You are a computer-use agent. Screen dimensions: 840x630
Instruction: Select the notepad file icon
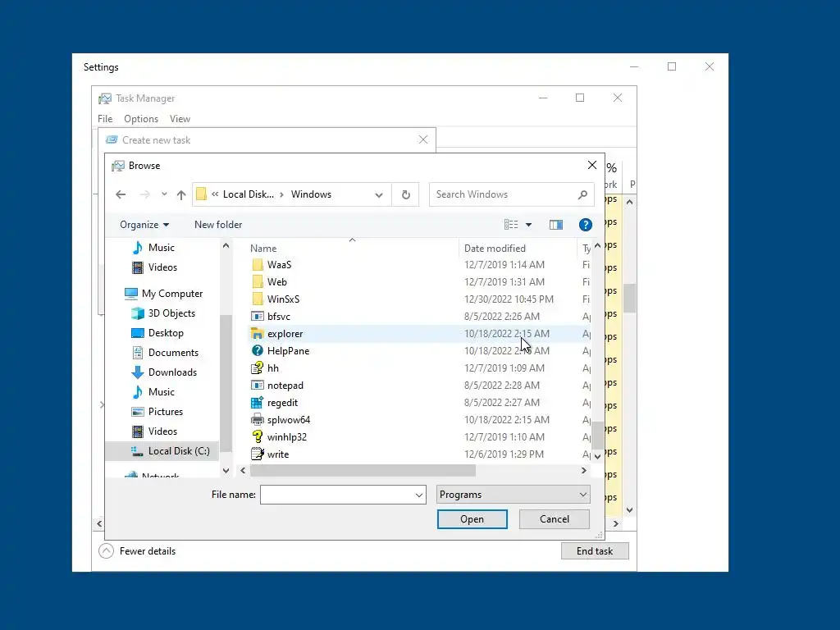click(x=257, y=386)
